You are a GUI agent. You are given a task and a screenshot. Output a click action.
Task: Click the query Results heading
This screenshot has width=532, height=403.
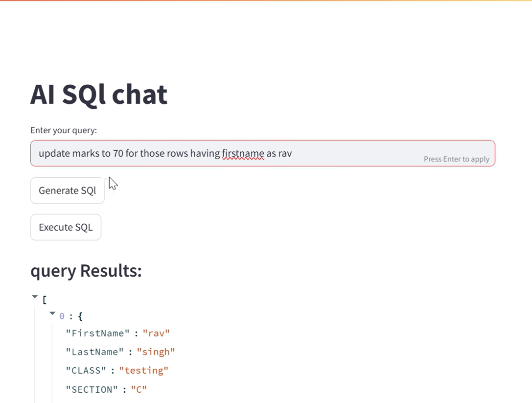point(86,270)
